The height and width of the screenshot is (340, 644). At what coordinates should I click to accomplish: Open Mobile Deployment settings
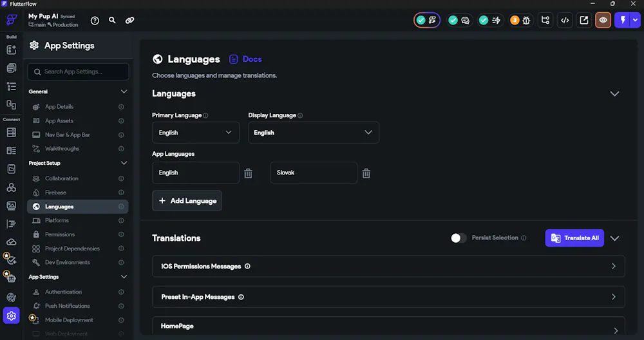point(78,320)
